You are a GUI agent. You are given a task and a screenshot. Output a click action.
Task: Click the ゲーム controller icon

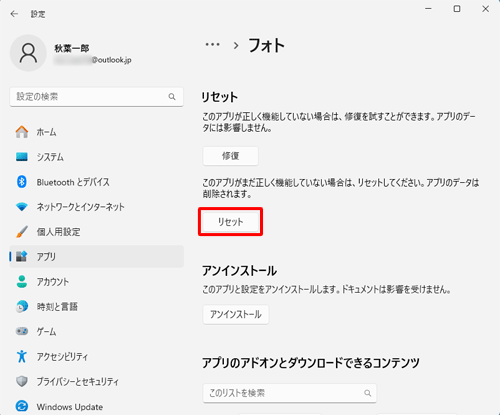click(22, 331)
